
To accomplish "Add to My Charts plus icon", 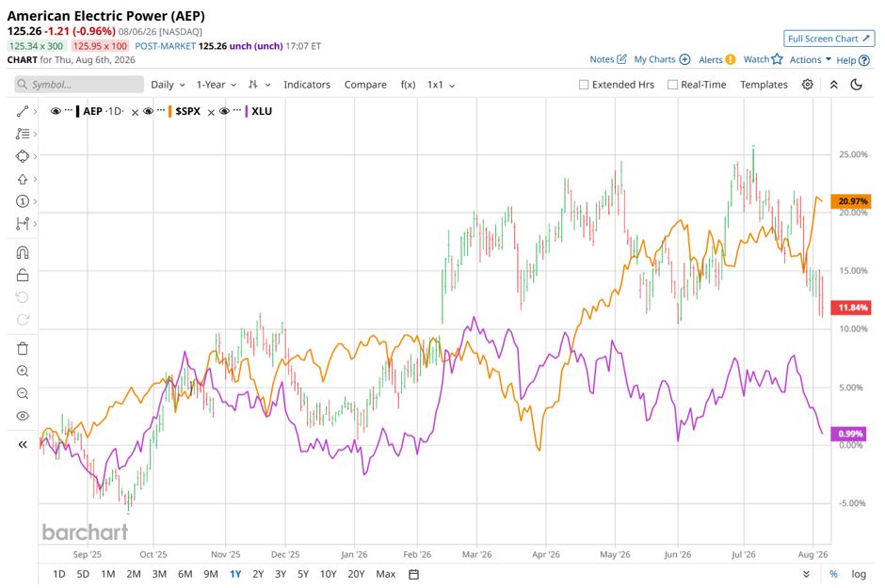I will tap(684, 59).
